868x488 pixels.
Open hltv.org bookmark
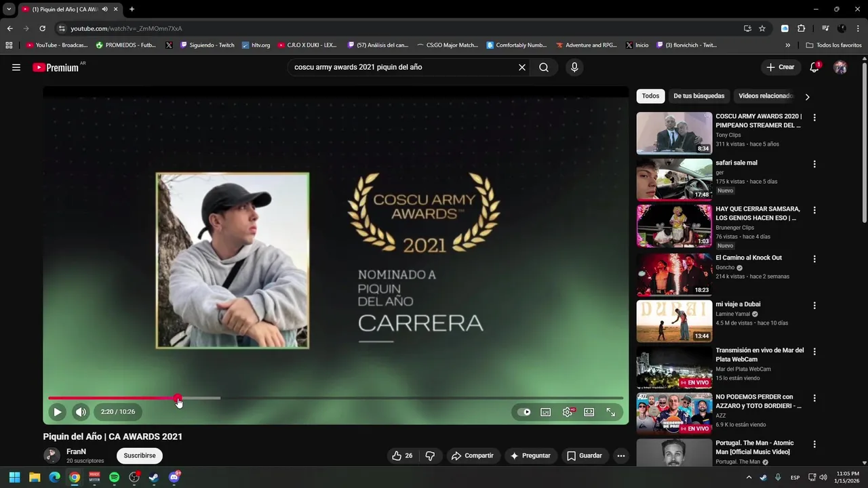click(x=256, y=45)
